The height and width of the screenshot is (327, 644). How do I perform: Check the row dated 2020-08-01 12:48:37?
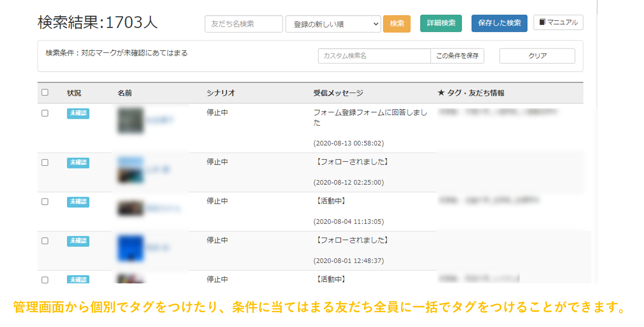coord(45,241)
